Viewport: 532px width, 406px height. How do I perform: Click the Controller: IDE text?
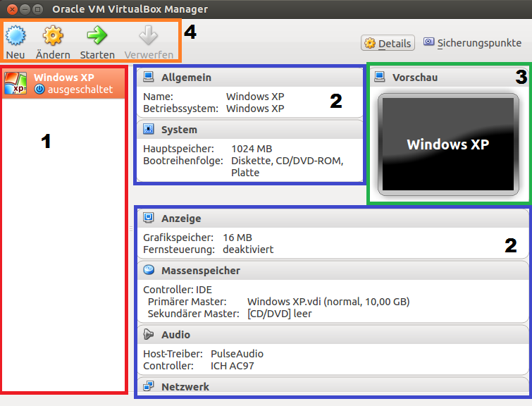point(178,290)
